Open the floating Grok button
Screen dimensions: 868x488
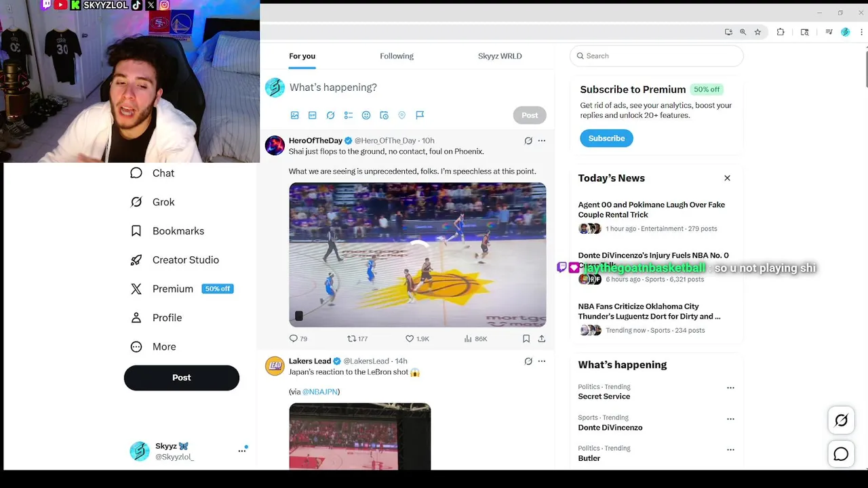point(841,420)
